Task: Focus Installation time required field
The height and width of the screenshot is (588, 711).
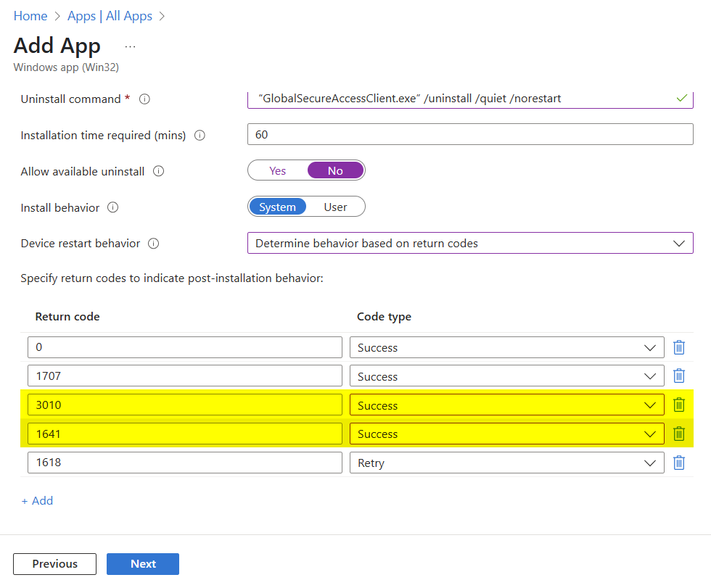Action: tap(470, 135)
